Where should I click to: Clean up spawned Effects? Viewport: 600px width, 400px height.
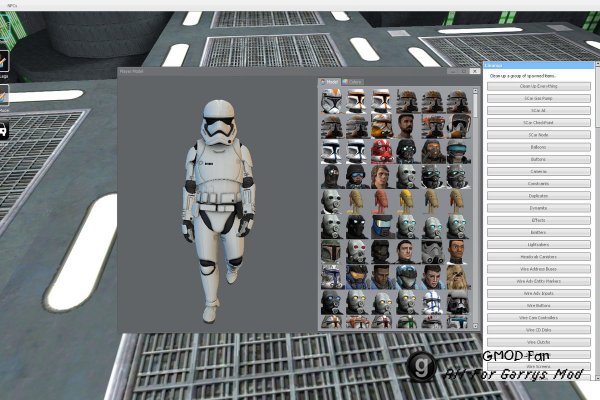coord(538,220)
